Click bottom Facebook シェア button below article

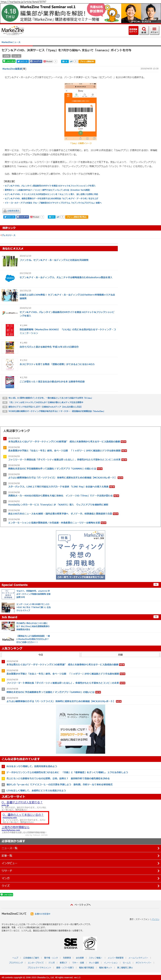(23, 217)
